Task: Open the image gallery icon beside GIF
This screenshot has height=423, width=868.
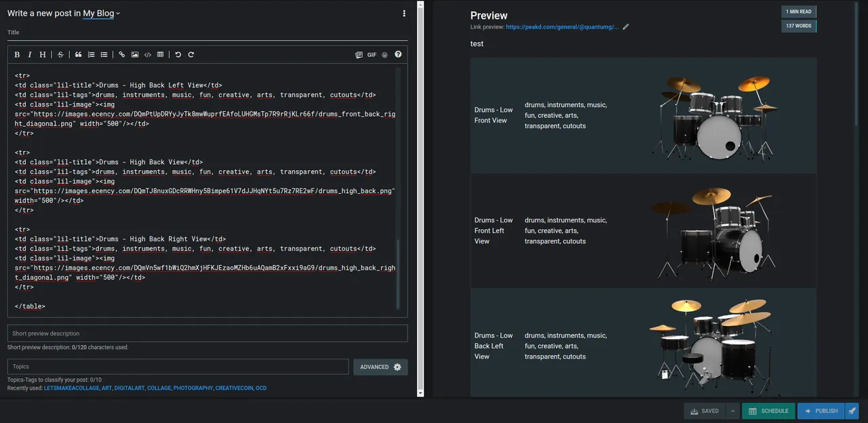Action: pos(359,55)
